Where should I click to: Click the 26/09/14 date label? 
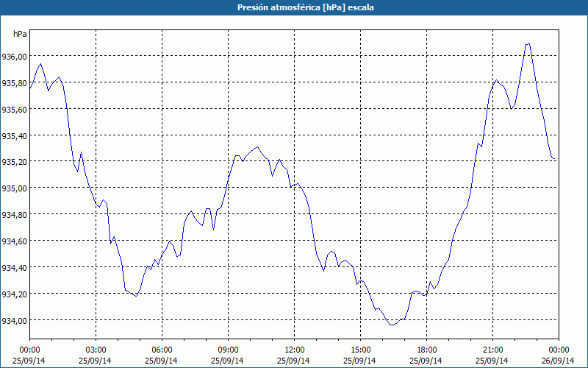click(558, 361)
